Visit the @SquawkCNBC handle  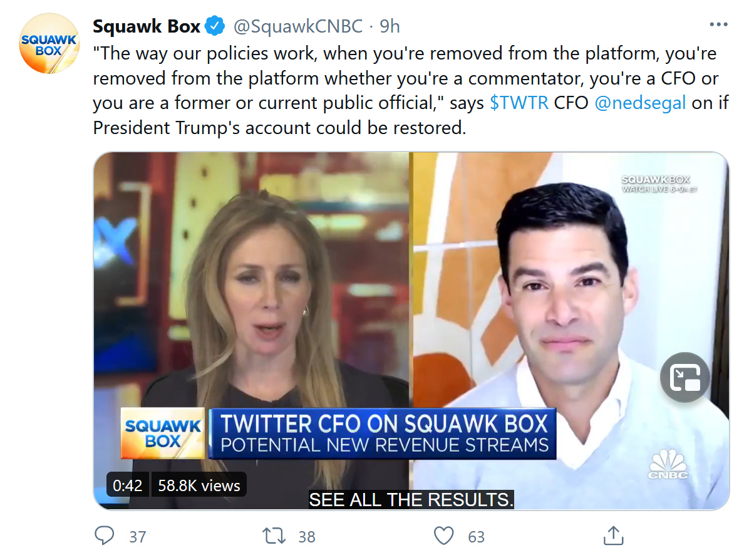(298, 26)
